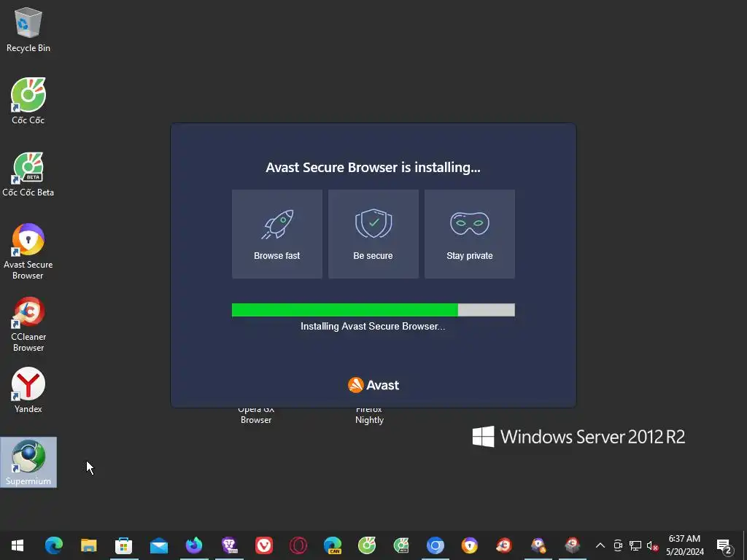Click the green installation progress bar
Viewport: 747px width, 560px height.
coord(373,310)
